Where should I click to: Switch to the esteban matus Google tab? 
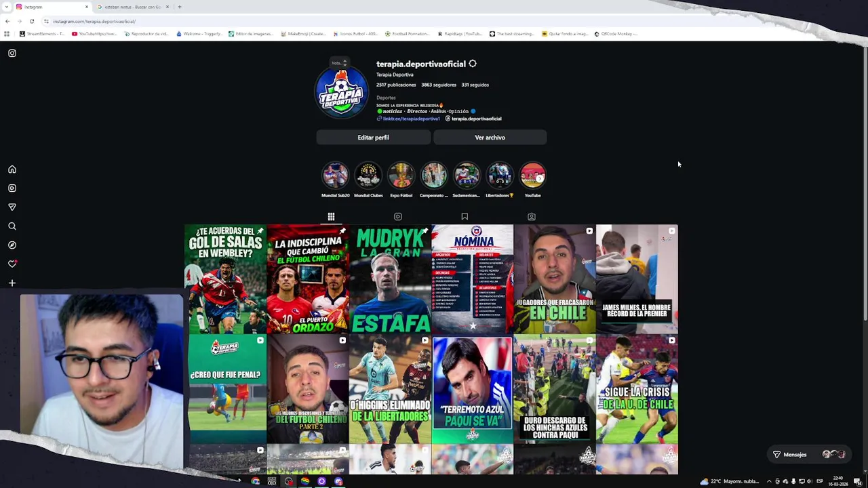(x=132, y=7)
